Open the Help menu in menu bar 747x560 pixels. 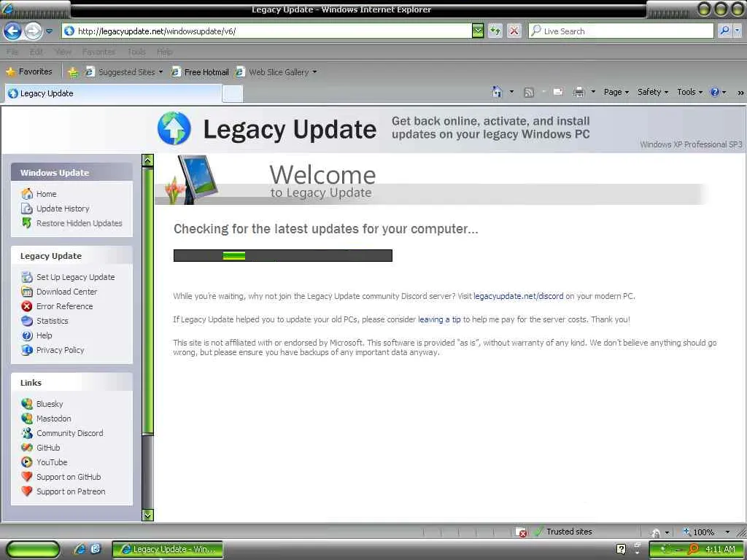[164, 52]
